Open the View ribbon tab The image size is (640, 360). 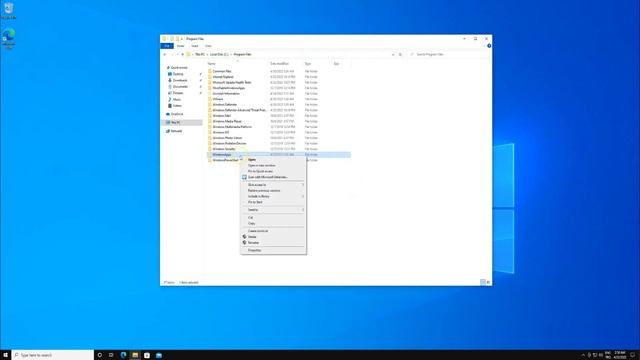[x=208, y=46]
